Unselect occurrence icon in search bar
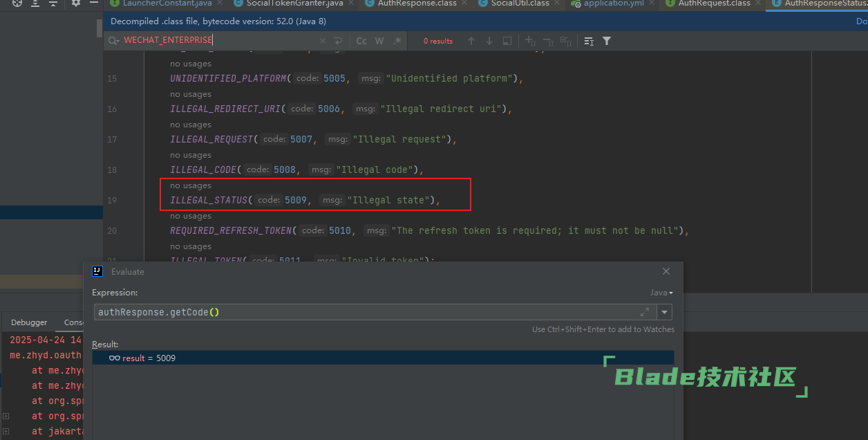Screen dimensions: 868x440 (548, 41)
